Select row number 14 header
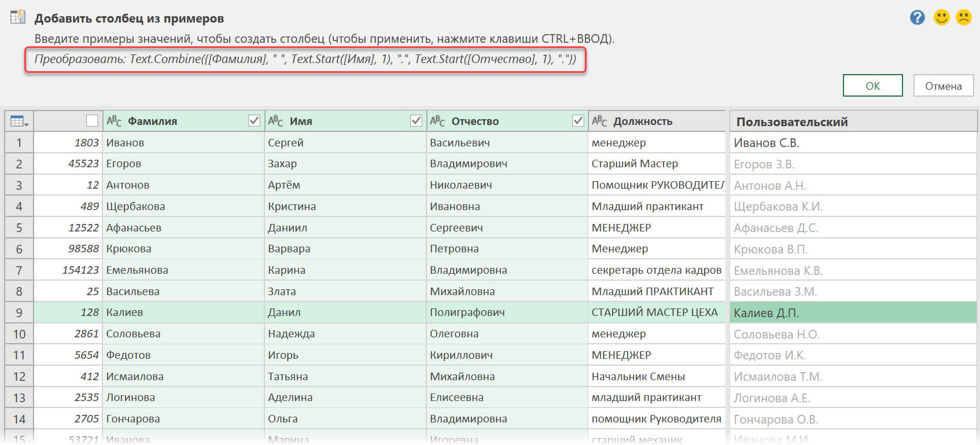Screen dimensions: 980x445 [x=19, y=419]
